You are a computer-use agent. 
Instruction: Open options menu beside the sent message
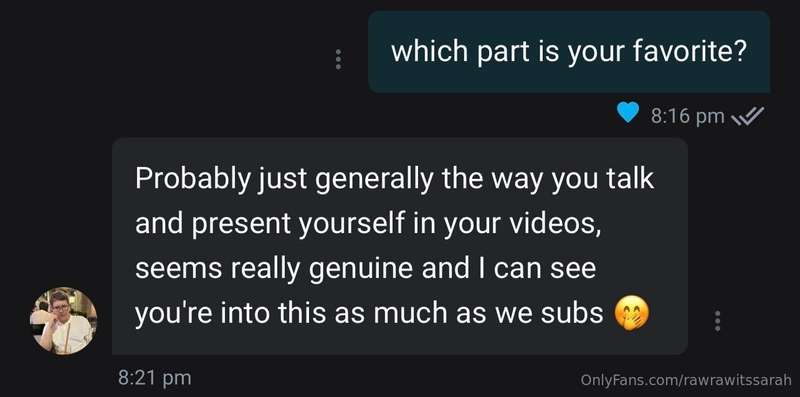pyautogui.click(x=337, y=60)
